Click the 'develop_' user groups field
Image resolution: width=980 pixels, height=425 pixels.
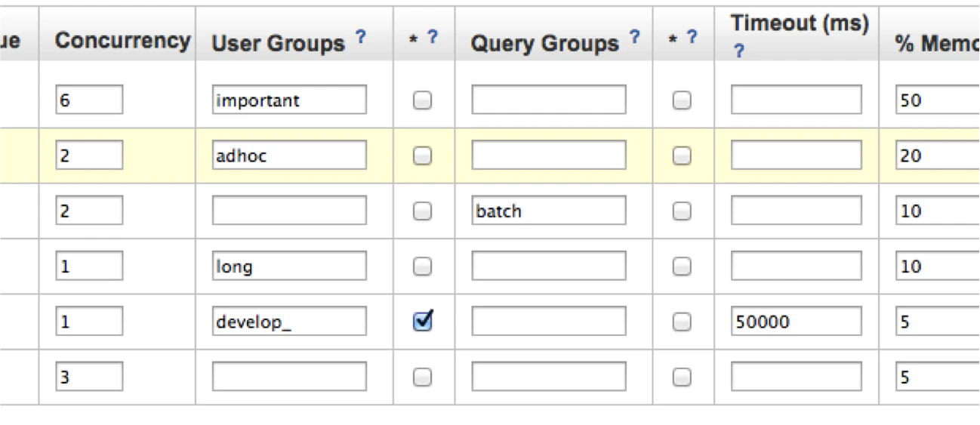click(289, 322)
